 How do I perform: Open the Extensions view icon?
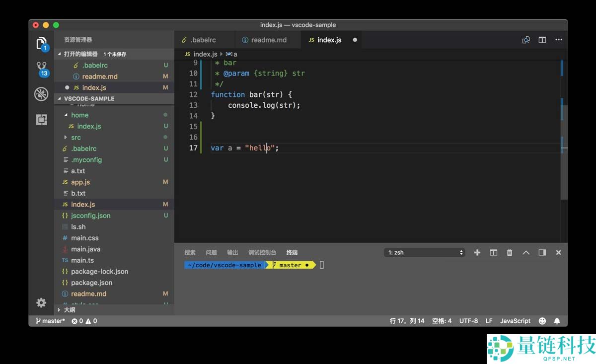[41, 120]
